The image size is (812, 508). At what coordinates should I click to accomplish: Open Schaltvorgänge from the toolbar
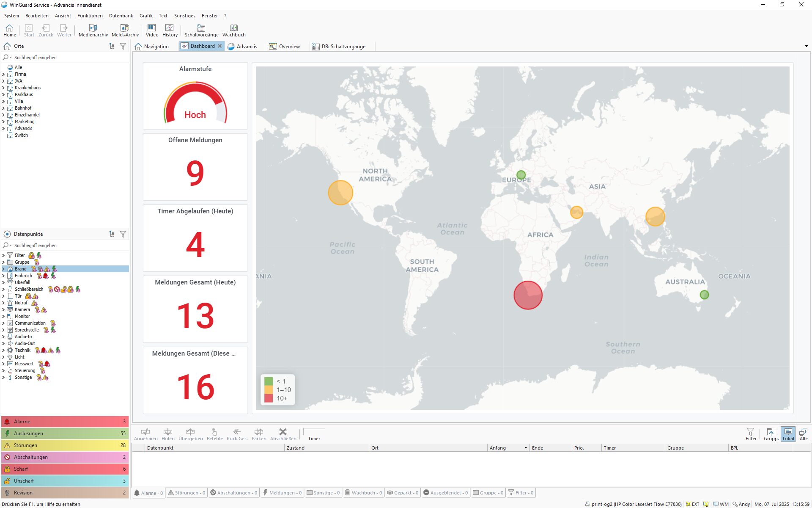pos(201,30)
